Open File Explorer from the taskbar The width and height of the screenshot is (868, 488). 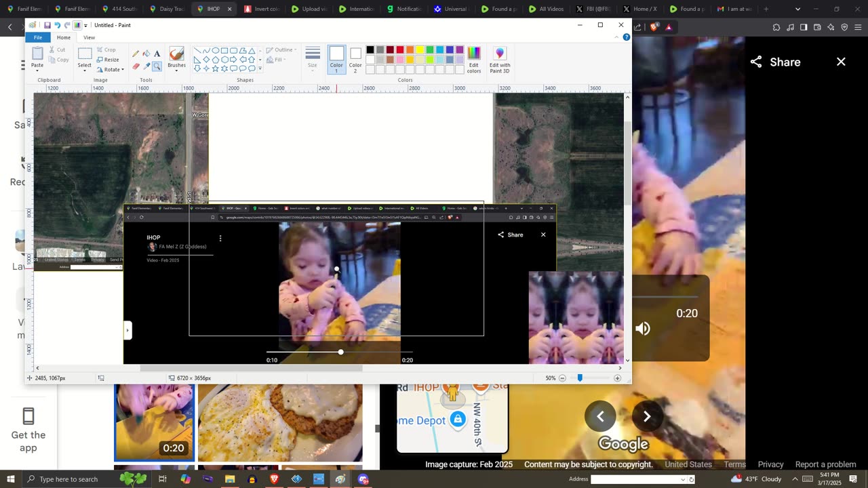pyautogui.click(x=230, y=479)
